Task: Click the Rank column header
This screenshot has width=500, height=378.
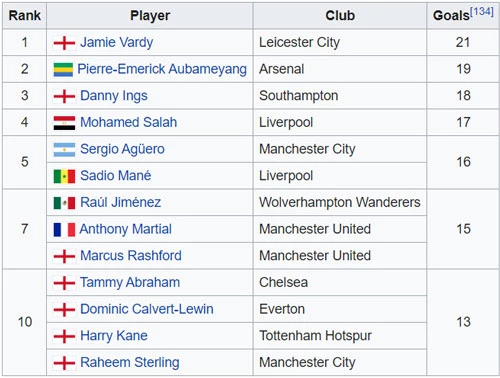Action: click(24, 16)
